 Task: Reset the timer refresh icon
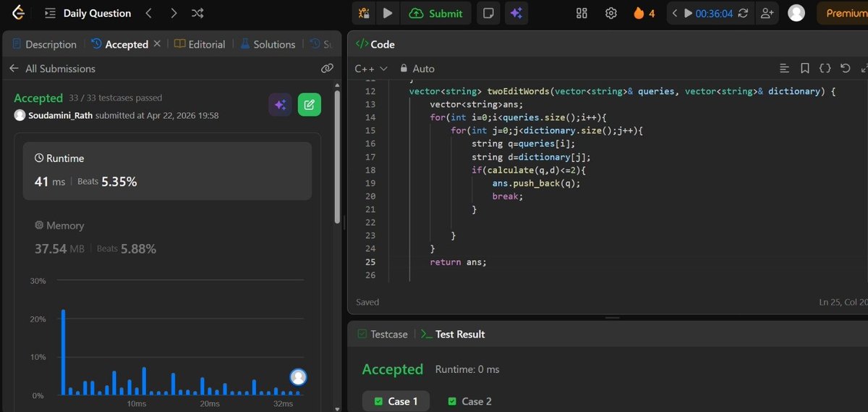pyautogui.click(x=743, y=13)
